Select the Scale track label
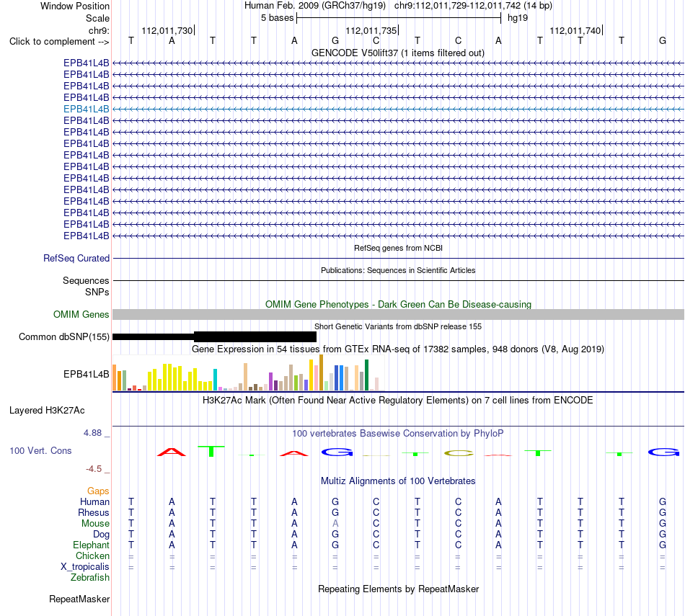This screenshot has width=685, height=616. 97,18
